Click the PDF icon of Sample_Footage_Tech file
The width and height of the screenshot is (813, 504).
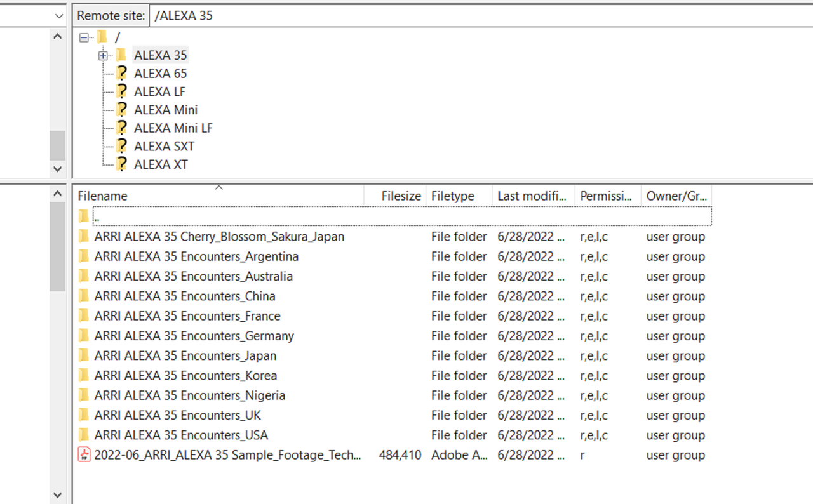[x=84, y=454]
